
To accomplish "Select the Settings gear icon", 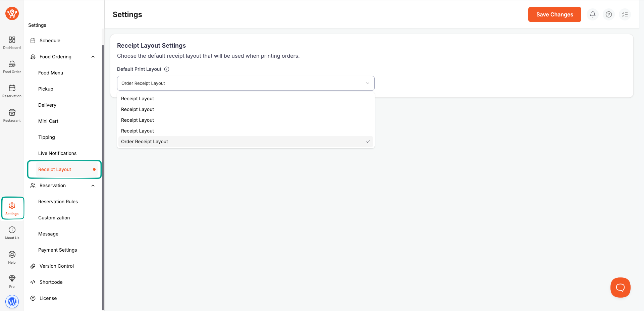I will [12, 207].
